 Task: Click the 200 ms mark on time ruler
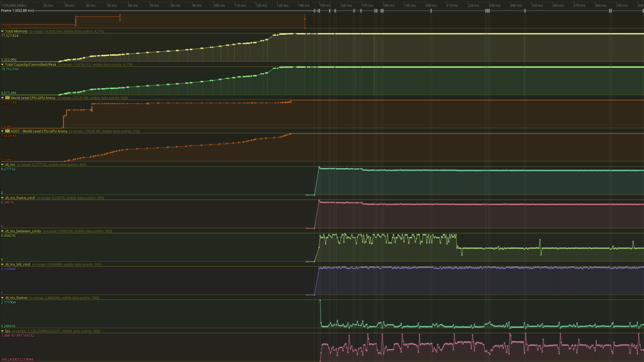[431, 5]
